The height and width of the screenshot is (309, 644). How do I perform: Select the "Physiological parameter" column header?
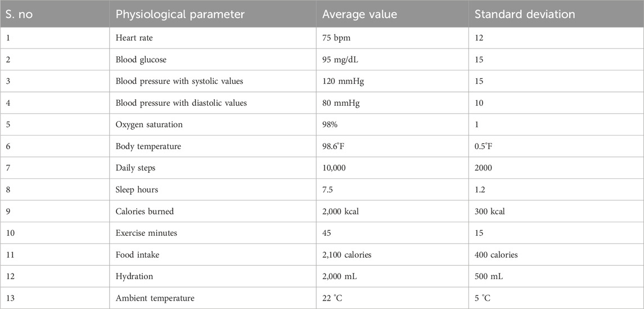pos(180,14)
